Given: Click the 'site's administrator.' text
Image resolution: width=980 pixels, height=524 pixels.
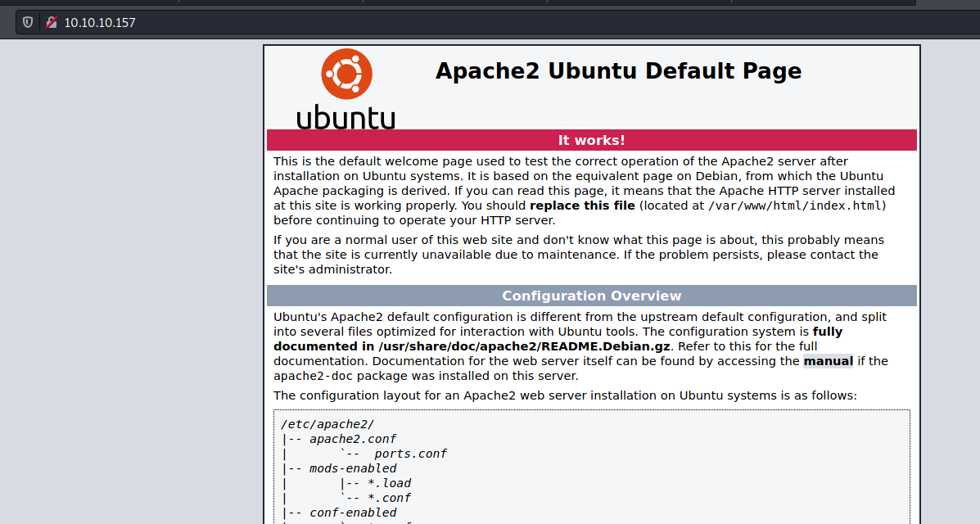Looking at the screenshot, I should coord(332,269).
